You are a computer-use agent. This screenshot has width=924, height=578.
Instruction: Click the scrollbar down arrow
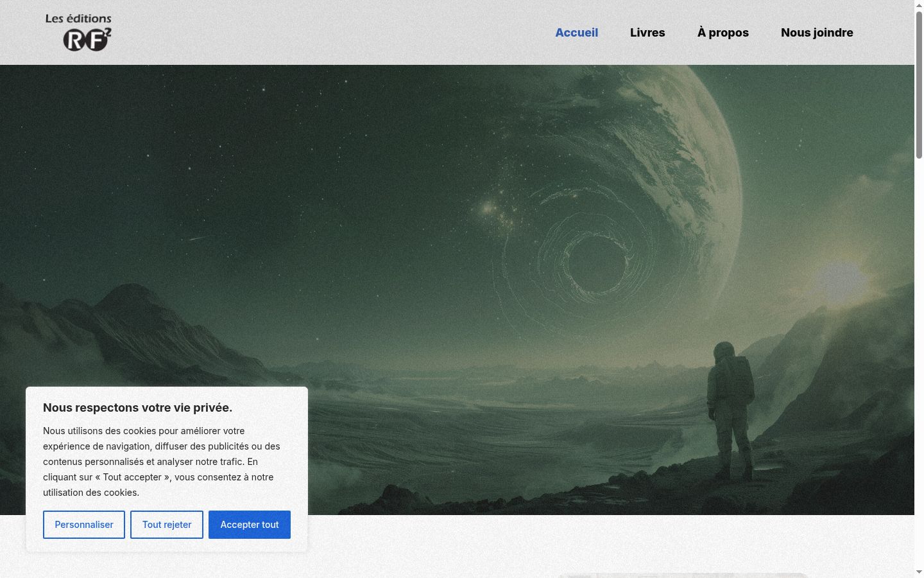[x=919, y=572]
